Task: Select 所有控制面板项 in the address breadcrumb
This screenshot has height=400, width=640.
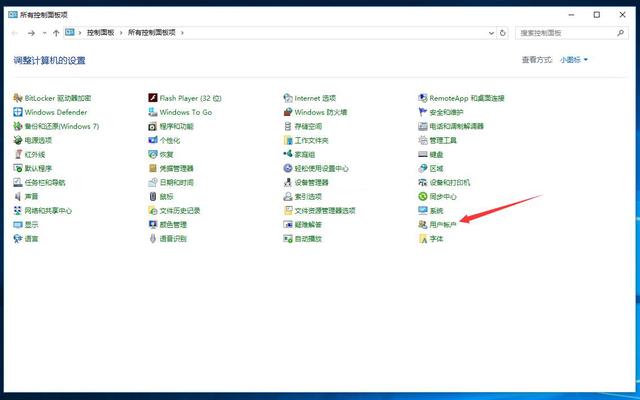Action: click(152, 32)
